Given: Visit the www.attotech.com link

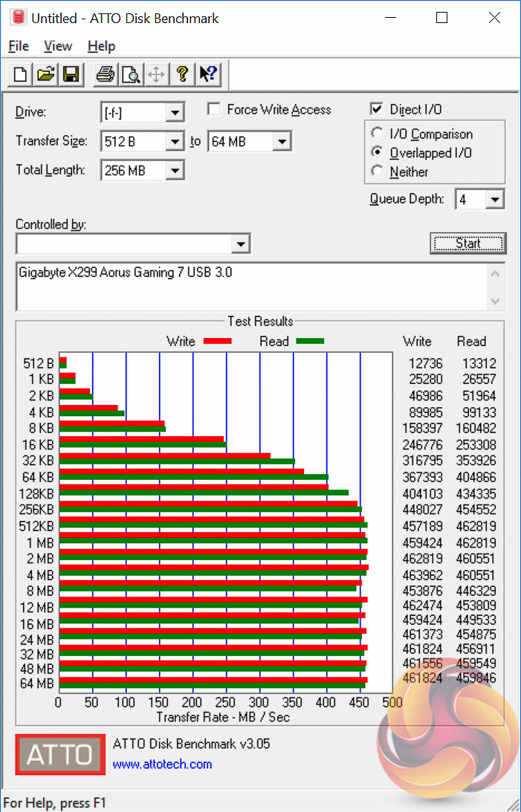Looking at the screenshot, I should click(162, 764).
